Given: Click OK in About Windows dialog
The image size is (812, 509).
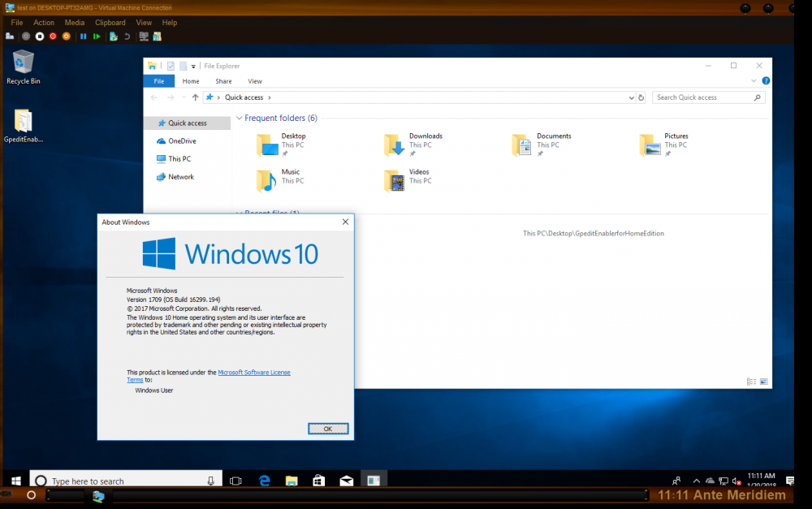Looking at the screenshot, I should pyautogui.click(x=328, y=429).
